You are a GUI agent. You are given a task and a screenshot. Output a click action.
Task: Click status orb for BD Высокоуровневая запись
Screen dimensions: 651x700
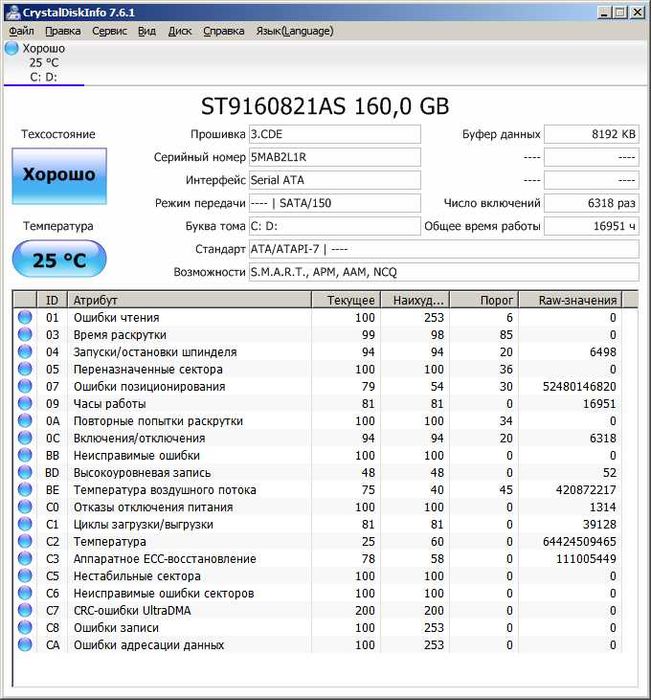[x=25, y=472]
